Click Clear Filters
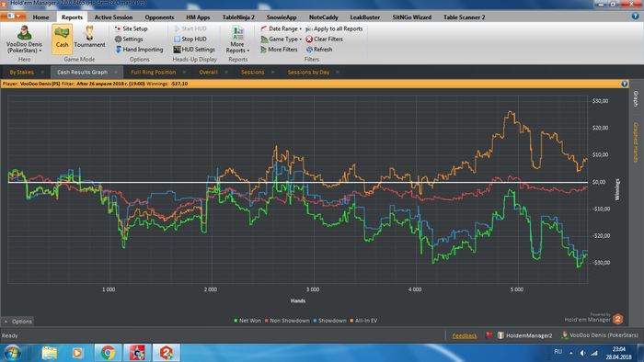 pyautogui.click(x=325, y=39)
